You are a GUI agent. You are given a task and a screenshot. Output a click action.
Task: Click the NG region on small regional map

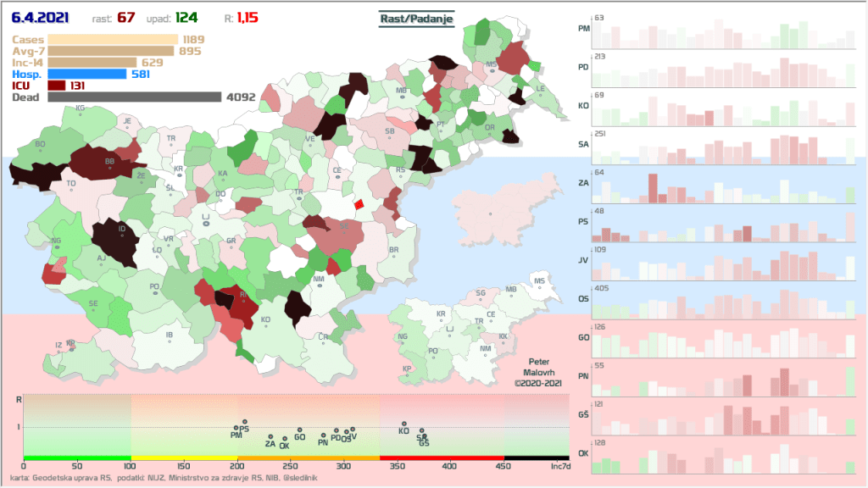[x=403, y=337]
